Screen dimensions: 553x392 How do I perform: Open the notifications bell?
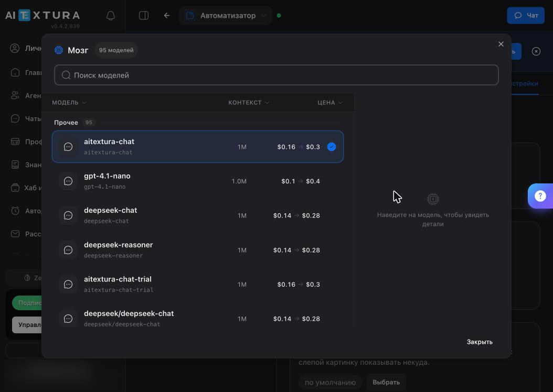(x=111, y=16)
